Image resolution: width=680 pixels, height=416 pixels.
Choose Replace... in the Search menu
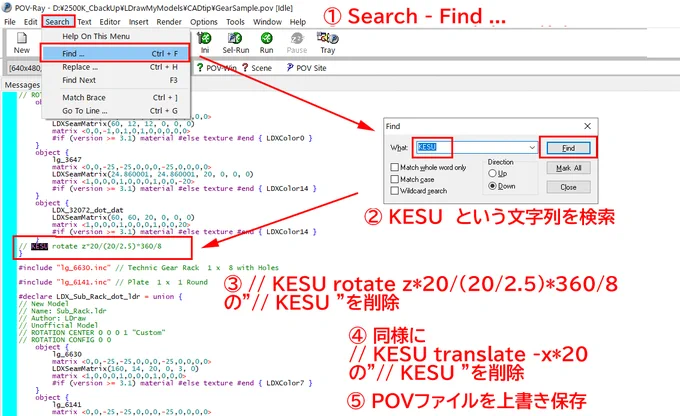[116, 67]
